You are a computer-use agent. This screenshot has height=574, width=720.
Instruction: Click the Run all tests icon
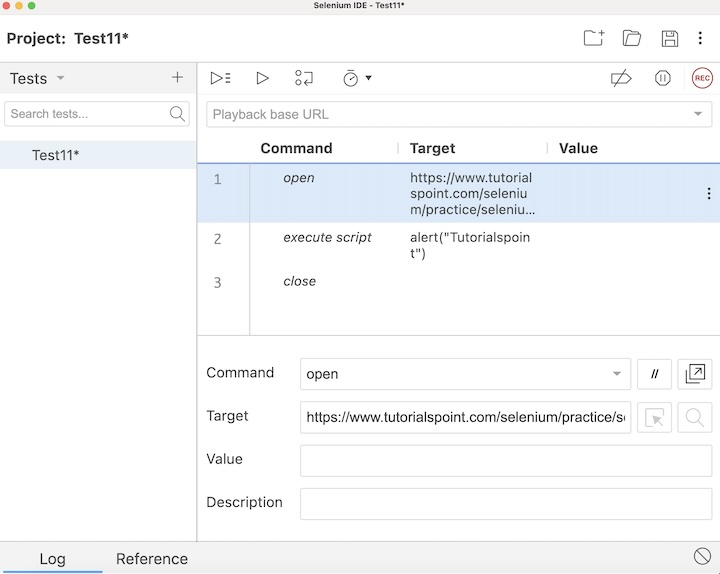pos(221,78)
